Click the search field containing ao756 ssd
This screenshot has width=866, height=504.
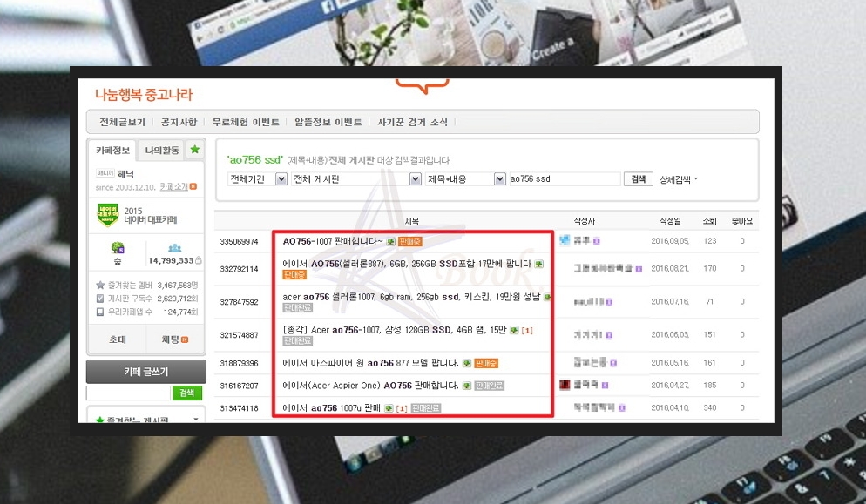(565, 178)
